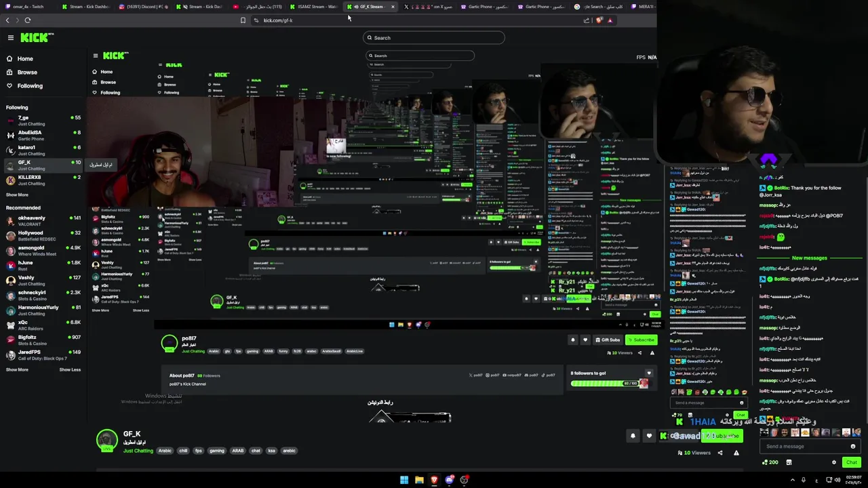Open emoji picker in outer chat input

tap(852, 447)
